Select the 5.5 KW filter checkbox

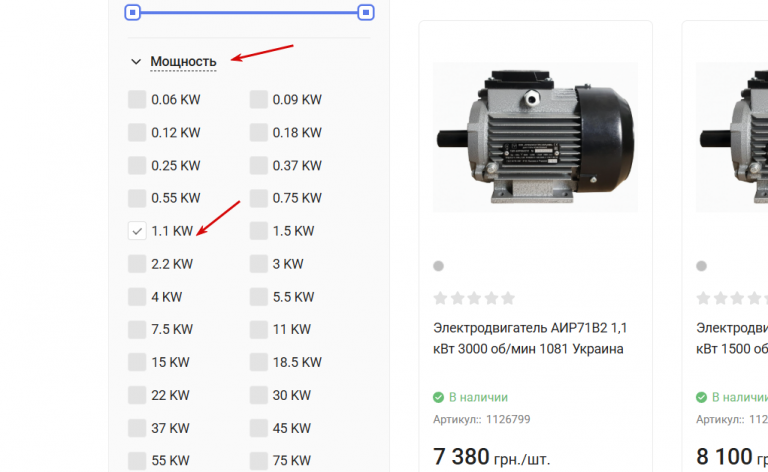[x=259, y=296]
